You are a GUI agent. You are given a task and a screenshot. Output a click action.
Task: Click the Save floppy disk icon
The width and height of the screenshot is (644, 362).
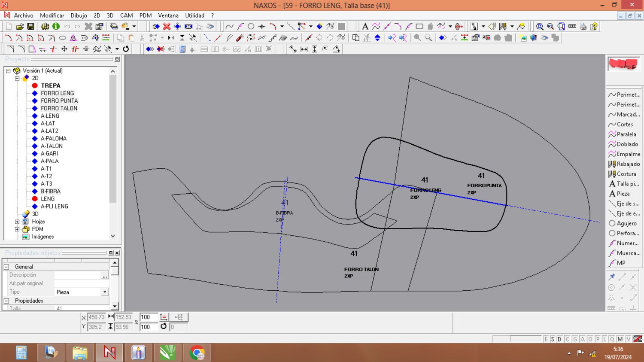30,27
